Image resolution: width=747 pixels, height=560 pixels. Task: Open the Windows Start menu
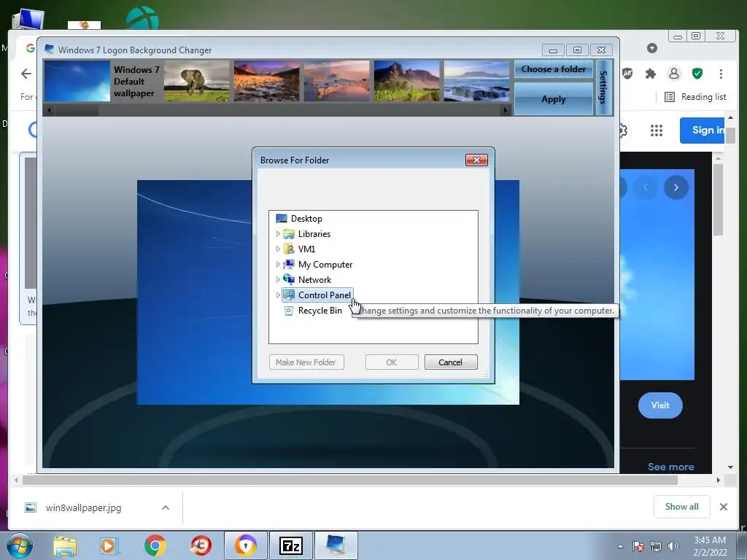(20, 545)
